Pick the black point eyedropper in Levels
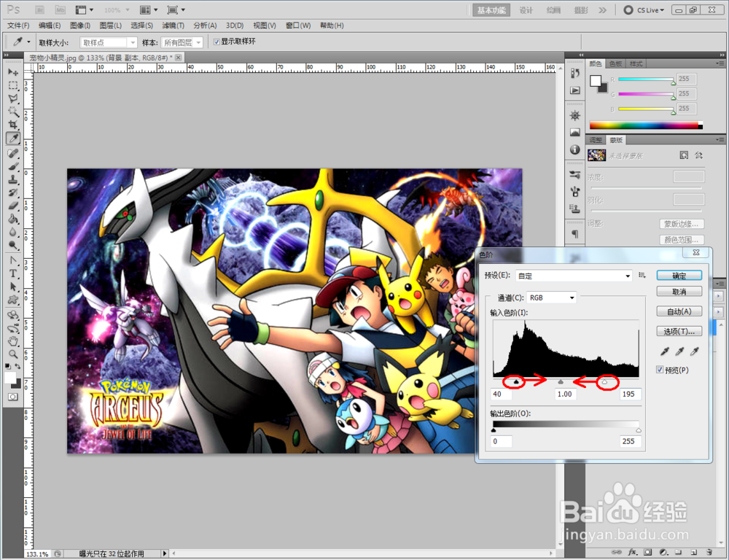729x560 pixels. coord(665,351)
